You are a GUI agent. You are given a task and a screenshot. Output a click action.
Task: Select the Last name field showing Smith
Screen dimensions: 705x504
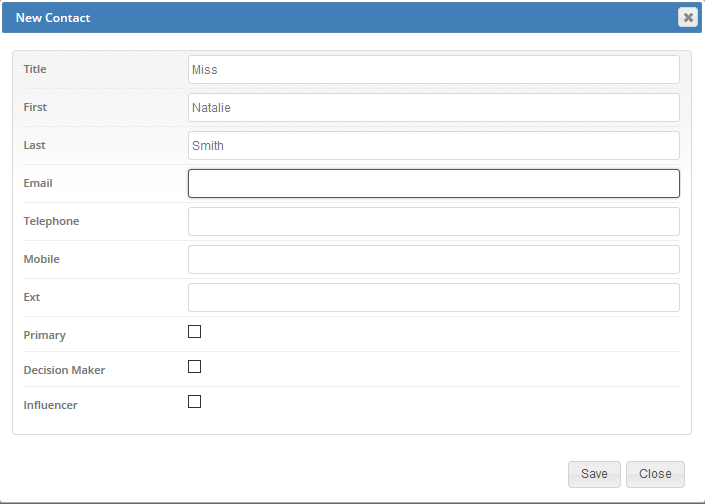[433, 146]
